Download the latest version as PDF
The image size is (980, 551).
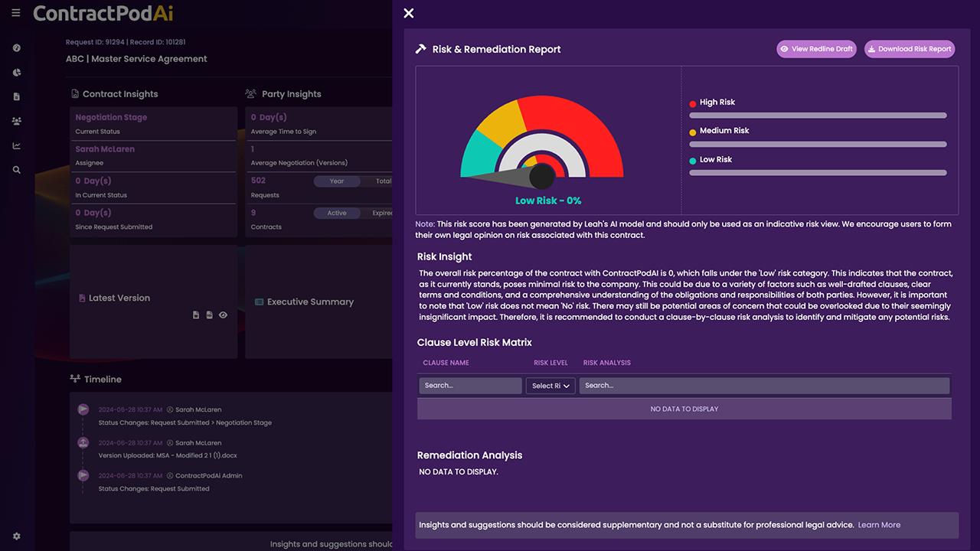click(x=209, y=315)
